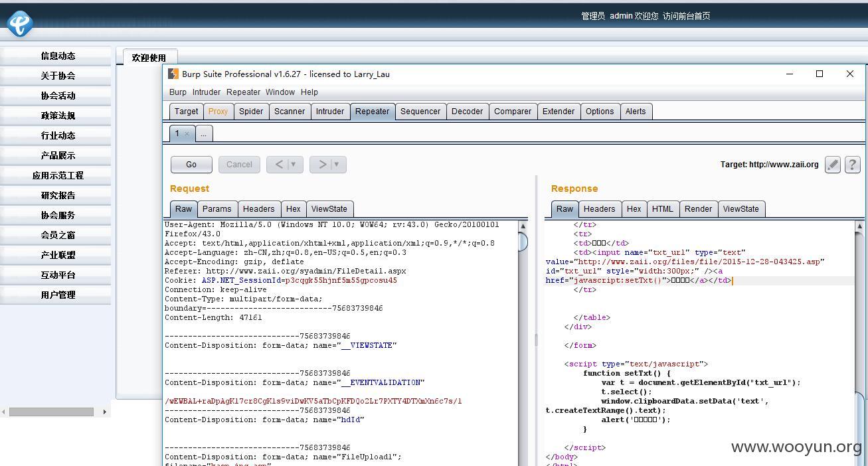Click the request pane scroll-up arrow
The height and width of the screenshot is (466, 868).
point(523,226)
